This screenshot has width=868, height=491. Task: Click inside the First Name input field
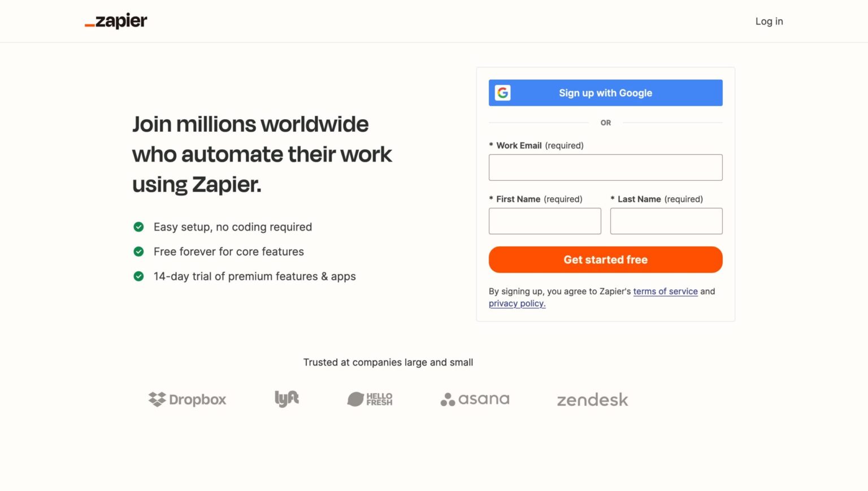point(545,221)
